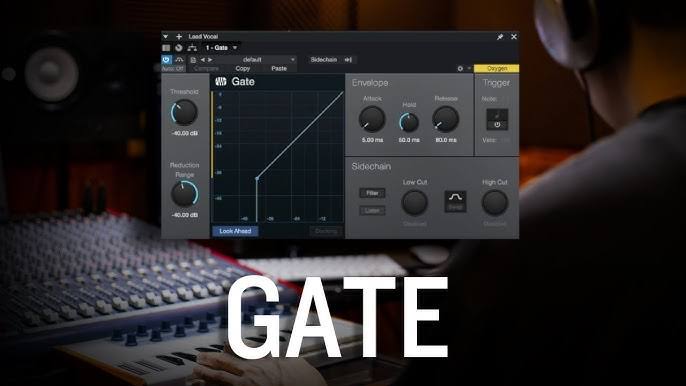Click the automation mode icon above Auto: Off

point(179,60)
